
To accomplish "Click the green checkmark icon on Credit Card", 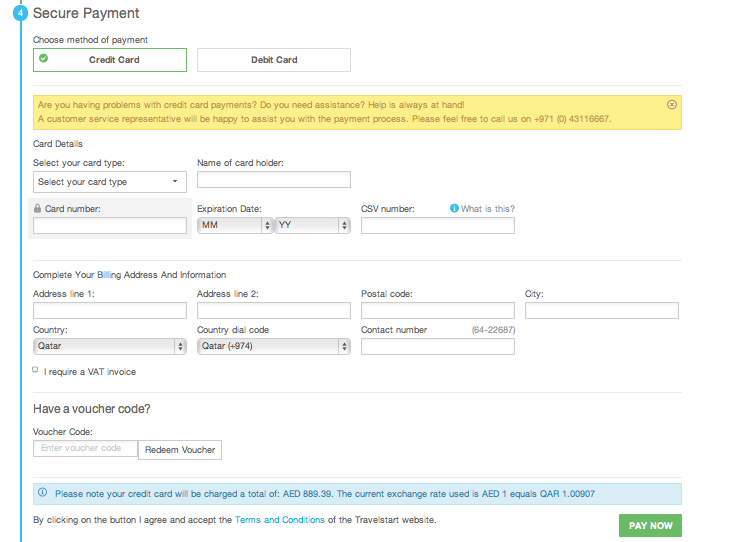I will click(44, 58).
